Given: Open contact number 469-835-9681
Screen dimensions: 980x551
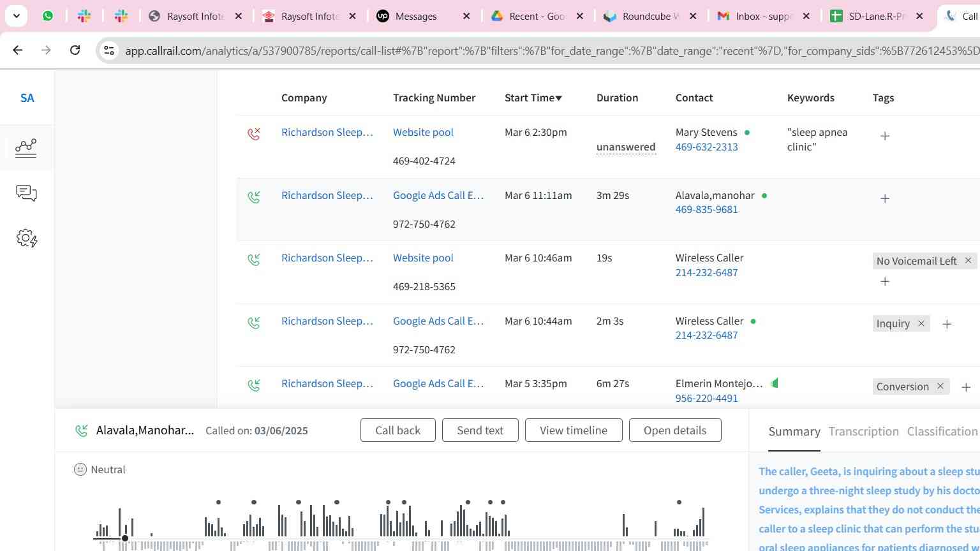Looking at the screenshot, I should pos(706,209).
